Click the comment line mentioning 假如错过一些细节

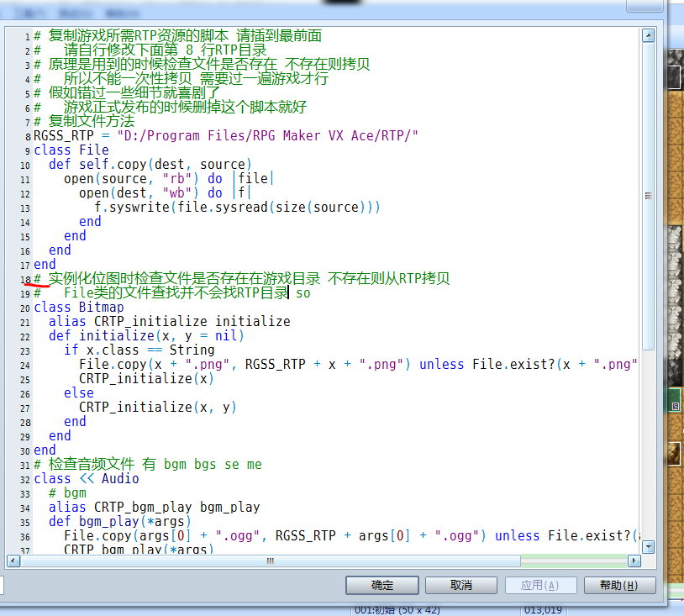(127, 93)
